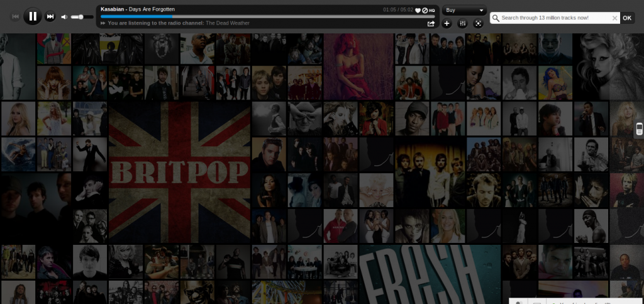644x304 pixels.
Task: Open the Kasabian artist link
Action: [x=112, y=9]
